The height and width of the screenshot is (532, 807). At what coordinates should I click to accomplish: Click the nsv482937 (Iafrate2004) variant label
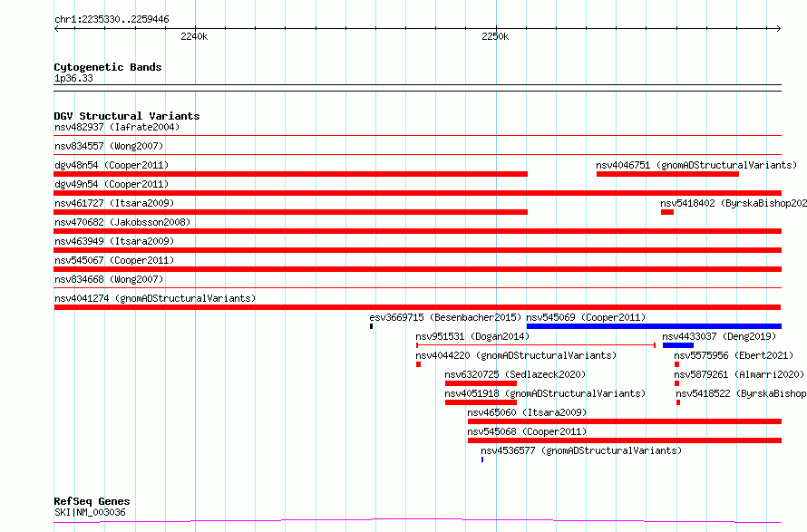[117, 127]
